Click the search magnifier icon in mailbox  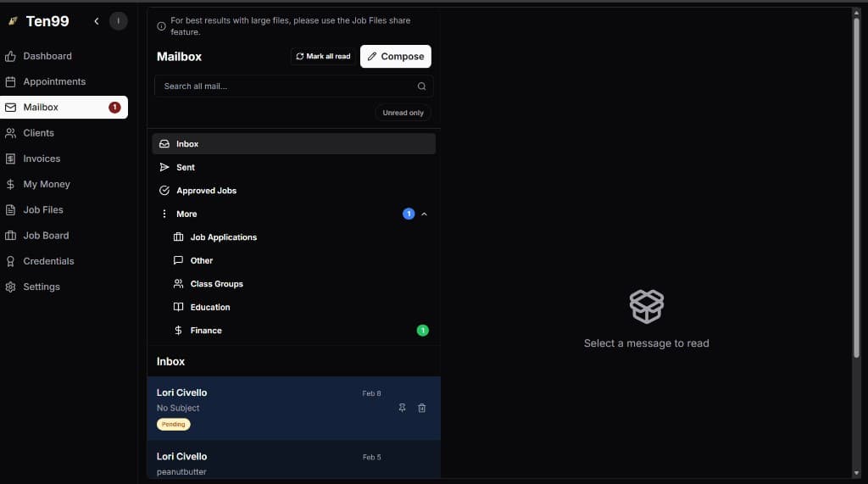pyautogui.click(x=421, y=86)
